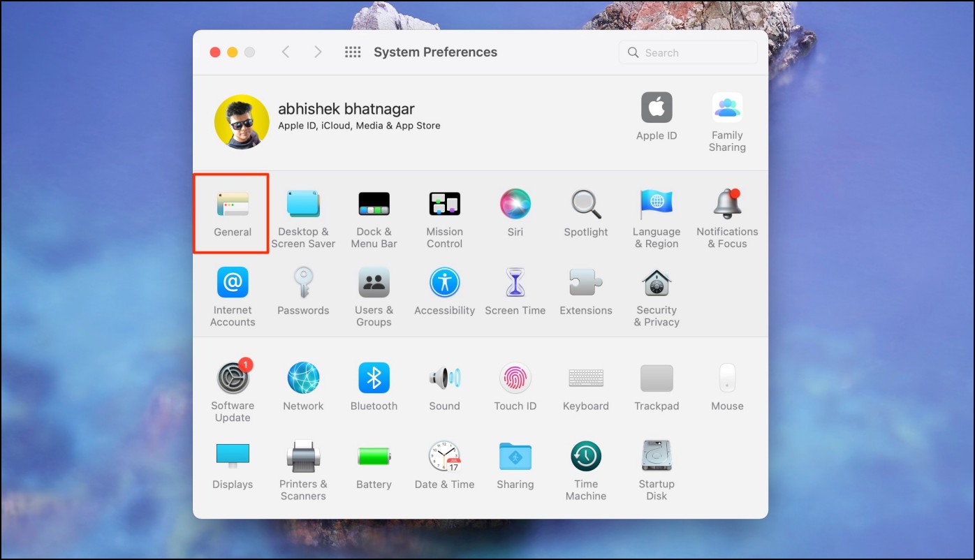Open Language & Region settings
This screenshot has width=975, height=560.
(657, 219)
